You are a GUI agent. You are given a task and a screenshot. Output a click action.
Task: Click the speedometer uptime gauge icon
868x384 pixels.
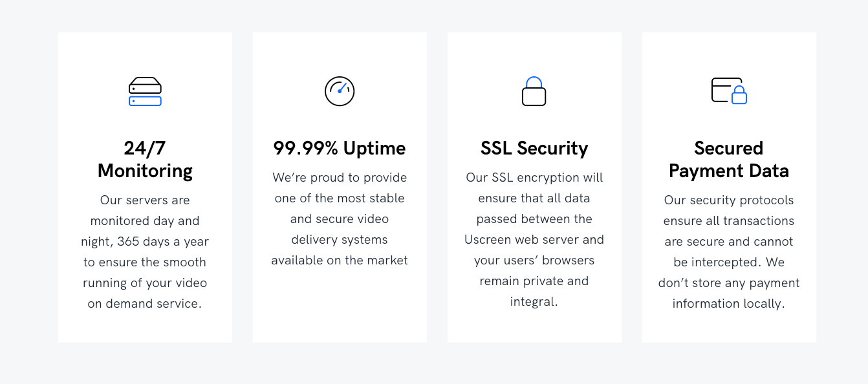point(340,91)
